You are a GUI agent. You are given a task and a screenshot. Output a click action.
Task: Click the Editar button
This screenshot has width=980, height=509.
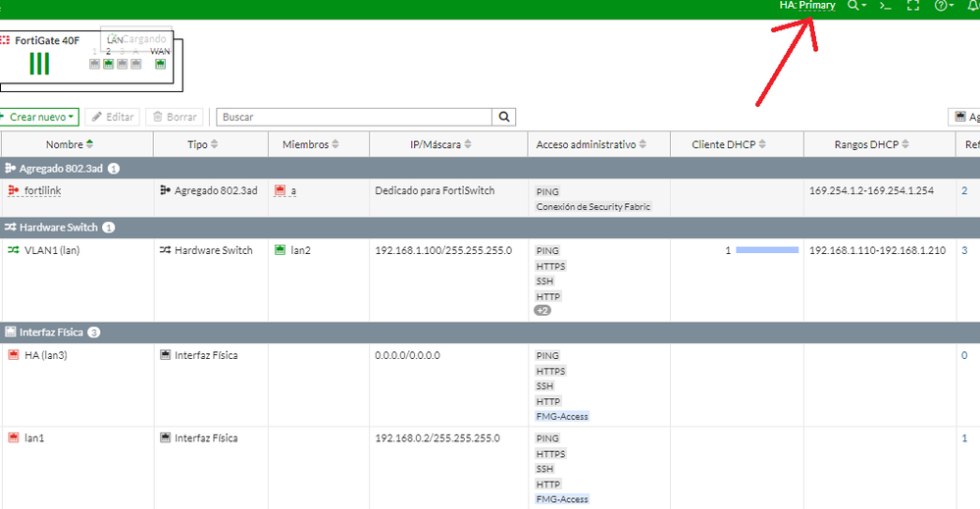click(x=113, y=117)
